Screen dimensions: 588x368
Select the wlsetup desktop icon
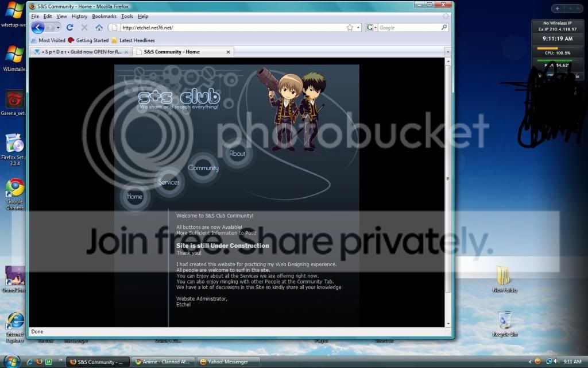[14, 15]
